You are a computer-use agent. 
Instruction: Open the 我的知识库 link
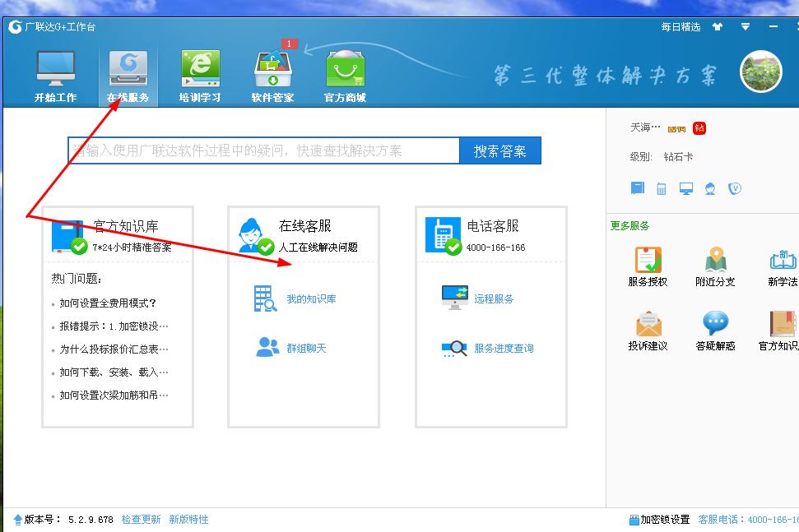(311, 298)
